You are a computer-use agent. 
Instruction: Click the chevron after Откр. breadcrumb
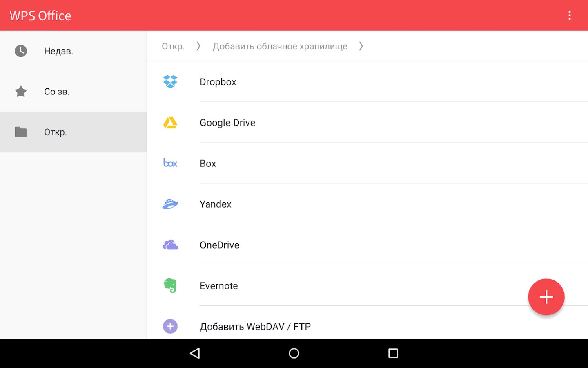pyautogui.click(x=198, y=46)
